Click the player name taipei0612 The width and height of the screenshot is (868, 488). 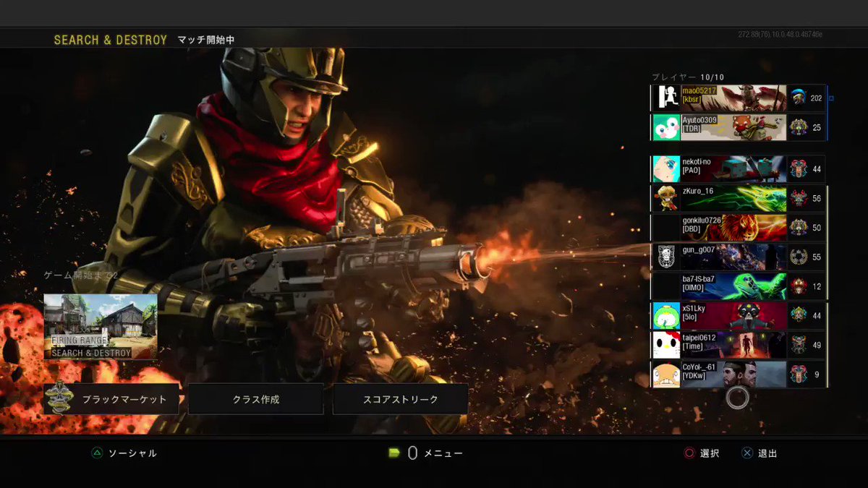click(699, 338)
